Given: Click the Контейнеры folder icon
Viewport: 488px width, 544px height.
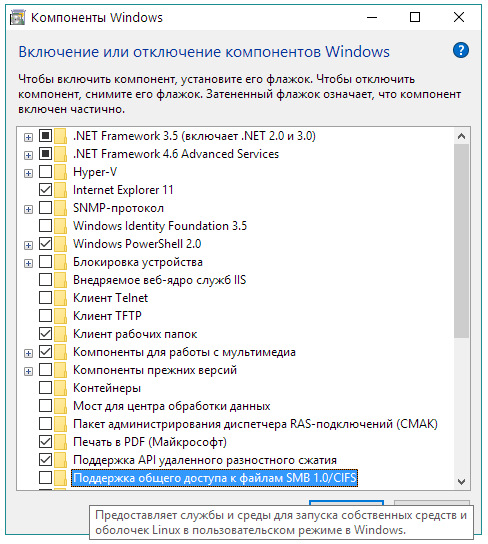Looking at the screenshot, I should pos(60,388).
